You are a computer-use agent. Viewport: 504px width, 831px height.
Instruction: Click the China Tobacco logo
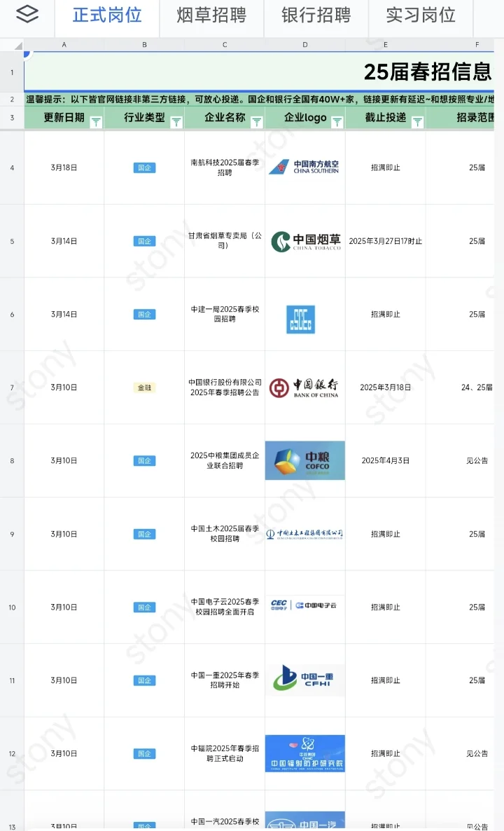point(306,241)
